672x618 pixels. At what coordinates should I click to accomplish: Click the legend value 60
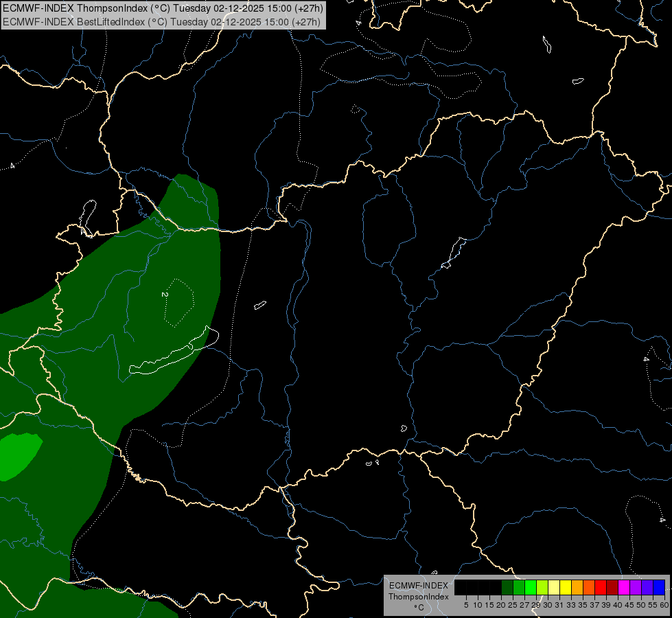coord(664,605)
